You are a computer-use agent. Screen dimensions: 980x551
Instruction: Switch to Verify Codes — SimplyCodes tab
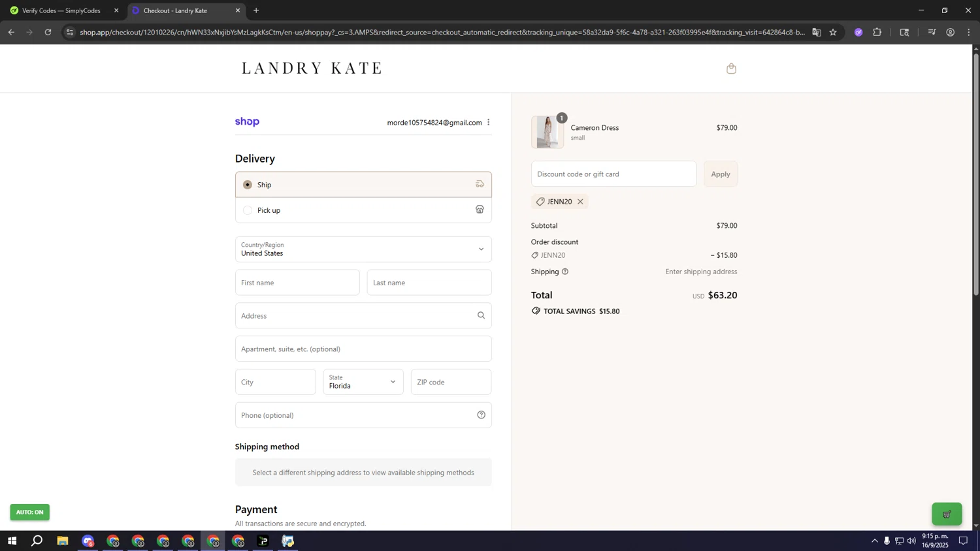pos(61,10)
